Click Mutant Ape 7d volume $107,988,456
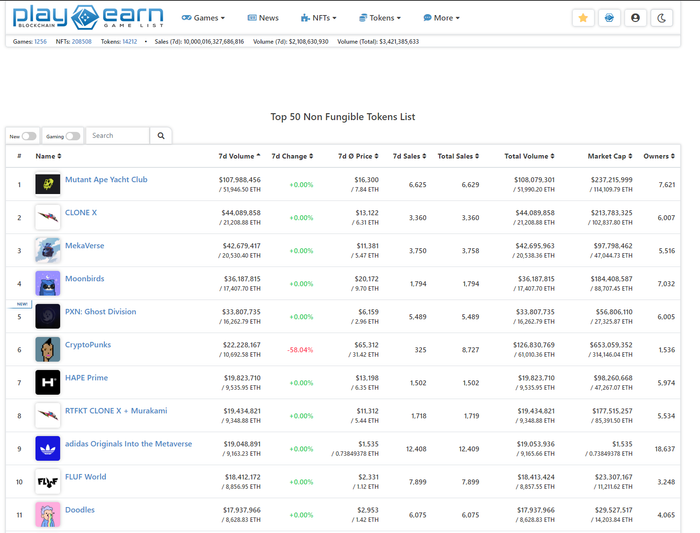Screen dimensions: 700x533 tap(240, 179)
